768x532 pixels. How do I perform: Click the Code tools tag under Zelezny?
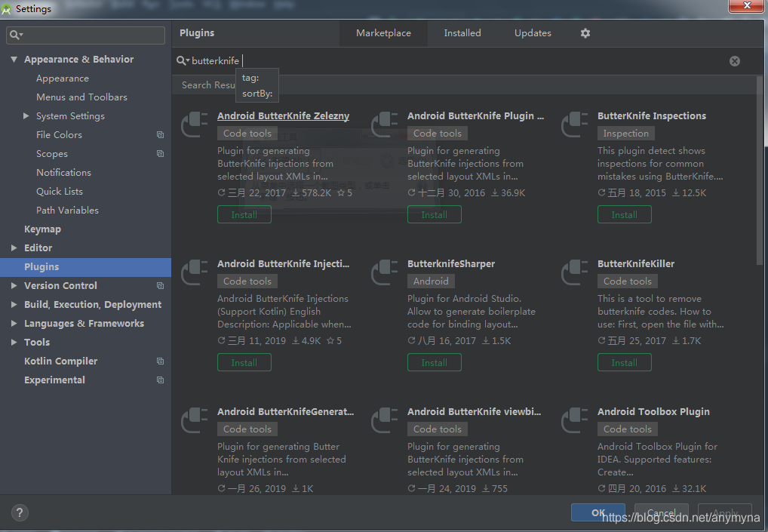247,134
